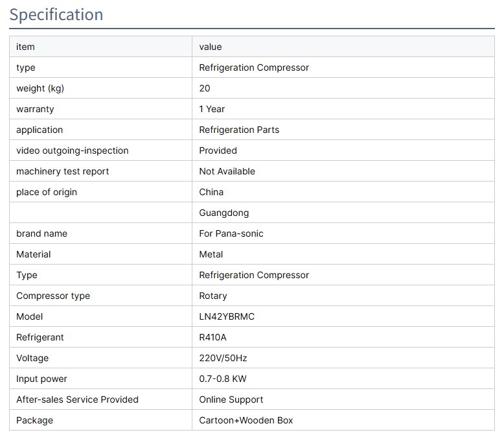Click the For Pana-sonic brand value
The height and width of the screenshot is (439, 504).
[231, 233]
